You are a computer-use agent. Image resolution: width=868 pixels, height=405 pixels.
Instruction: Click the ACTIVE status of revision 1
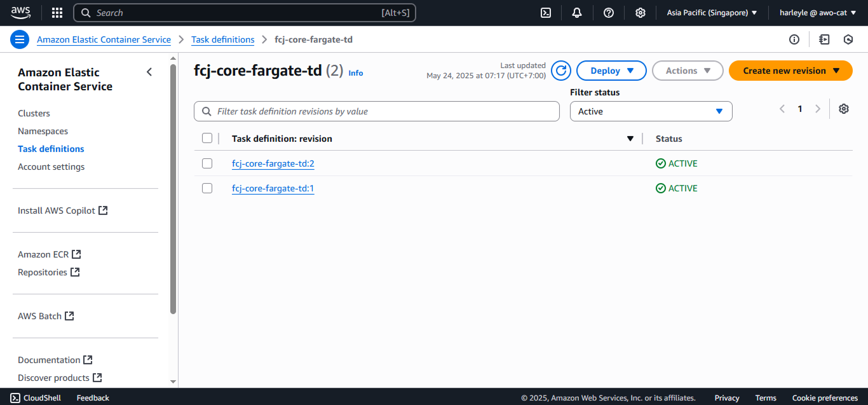point(677,188)
